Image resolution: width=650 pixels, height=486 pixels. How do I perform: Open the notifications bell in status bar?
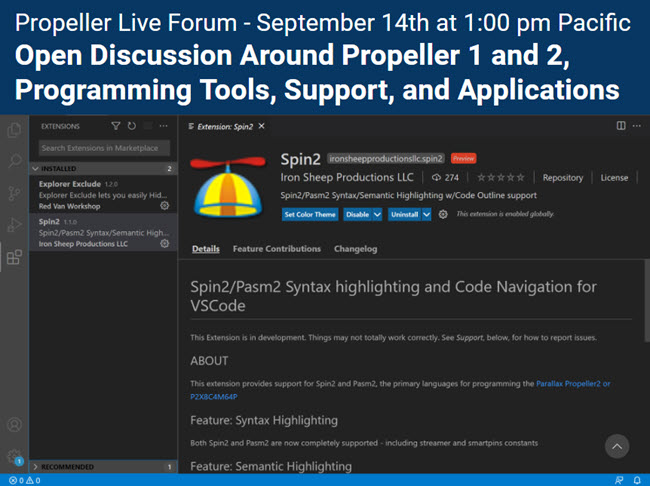click(636, 480)
